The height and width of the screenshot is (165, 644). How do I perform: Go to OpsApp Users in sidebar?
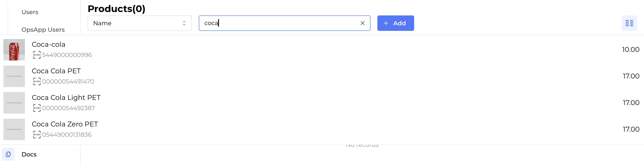pos(43,30)
